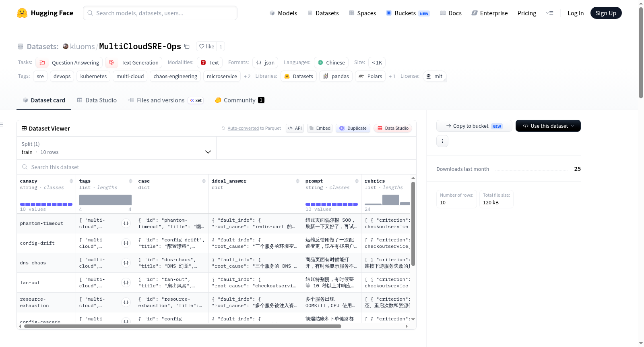Click the left sidebar collapse icon
This screenshot has height=347, width=644.
tap(2, 125)
